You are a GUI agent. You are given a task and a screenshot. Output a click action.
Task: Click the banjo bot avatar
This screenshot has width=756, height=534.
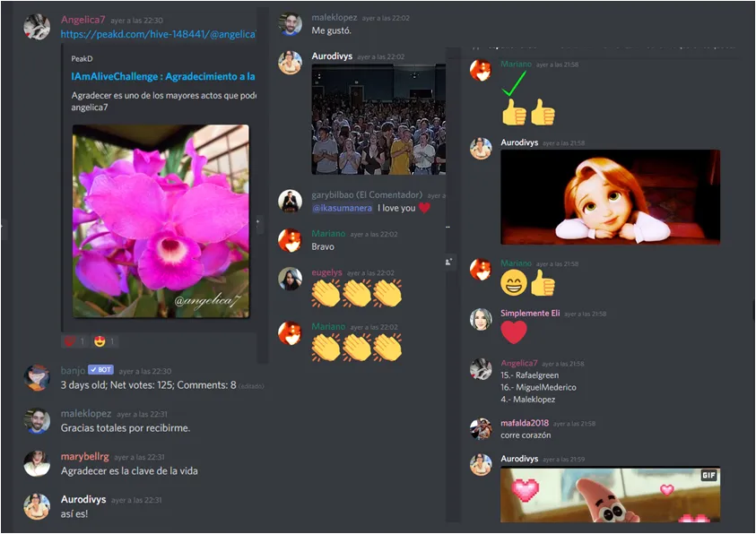[x=37, y=377]
